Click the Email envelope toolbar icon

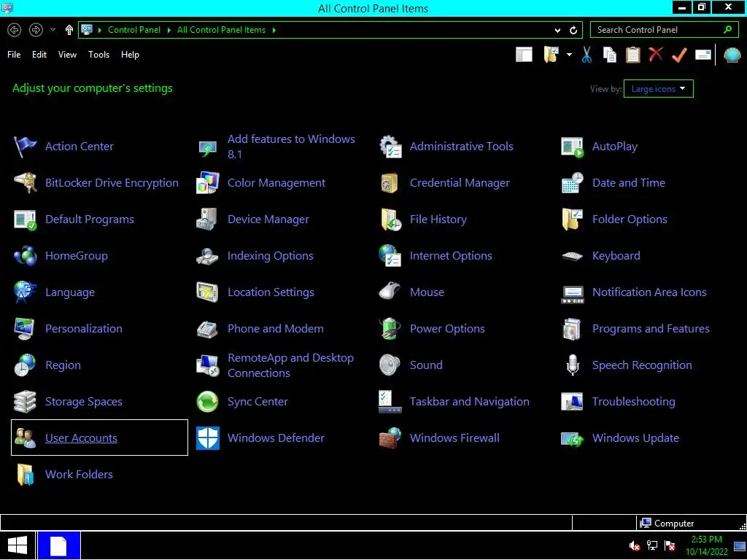coord(703,55)
